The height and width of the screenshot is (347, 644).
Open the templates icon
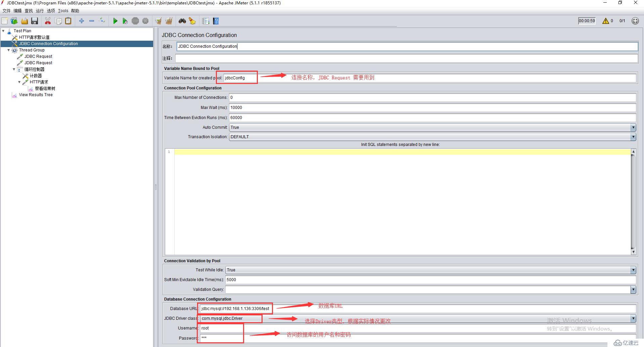14,21
